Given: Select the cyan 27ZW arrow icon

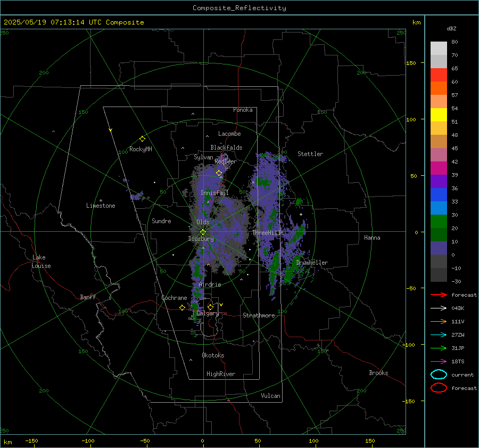Looking at the screenshot, I should point(439,335).
